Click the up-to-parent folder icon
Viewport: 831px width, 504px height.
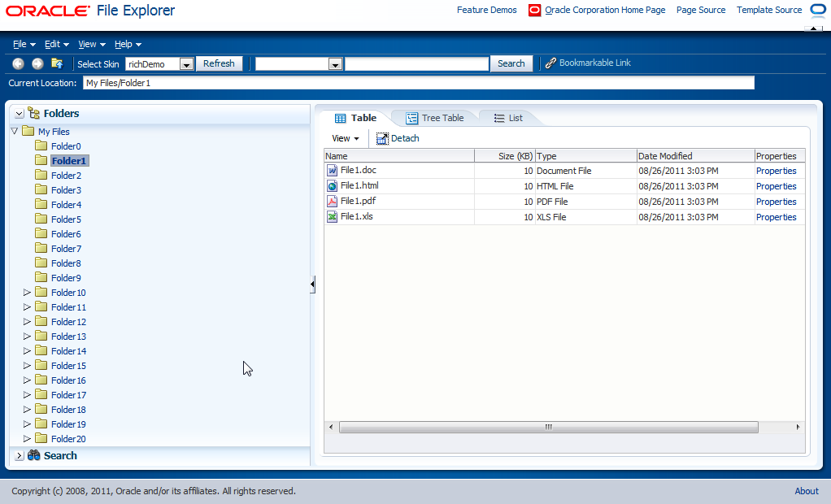57,63
